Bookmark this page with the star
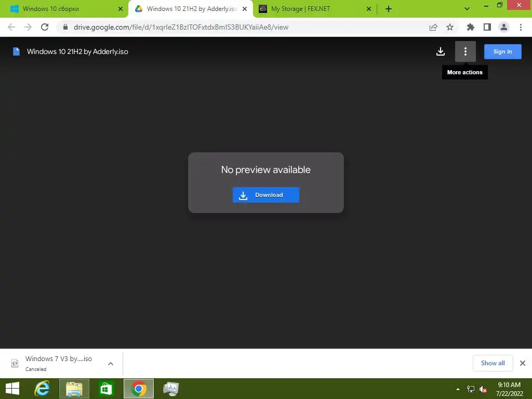This screenshot has width=532, height=399. pyautogui.click(x=450, y=27)
